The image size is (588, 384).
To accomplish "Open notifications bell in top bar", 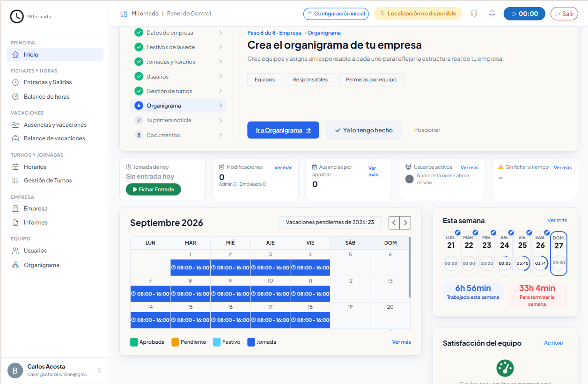I will click(x=492, y=14).
